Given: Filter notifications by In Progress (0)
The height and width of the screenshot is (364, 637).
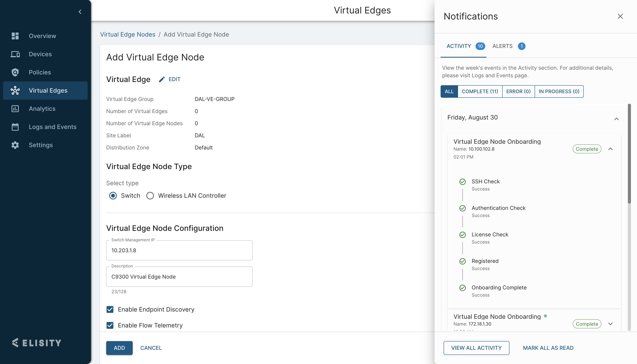Looking at the screenshot, I should pos(559,91).
